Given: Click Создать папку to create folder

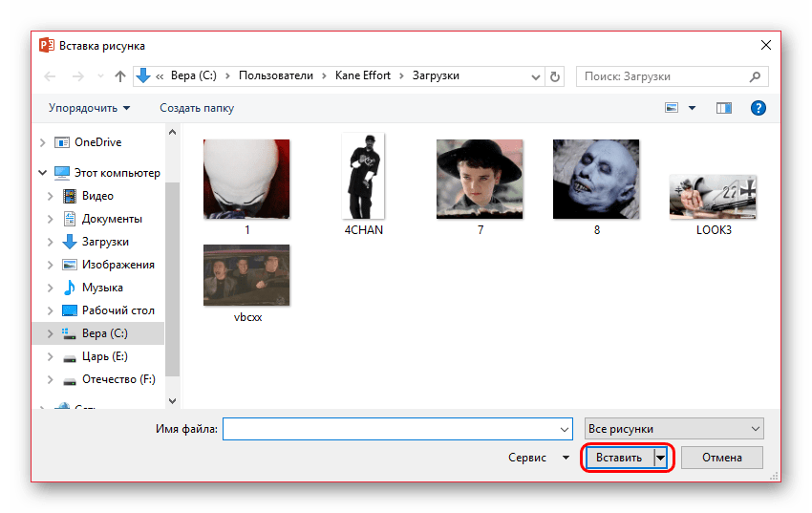Looking at the screenshot, I should click(x=197, y=108).
